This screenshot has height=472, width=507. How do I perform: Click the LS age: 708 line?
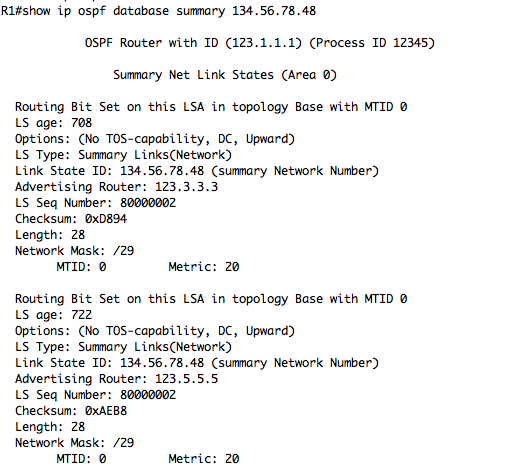tap(53, 123)
